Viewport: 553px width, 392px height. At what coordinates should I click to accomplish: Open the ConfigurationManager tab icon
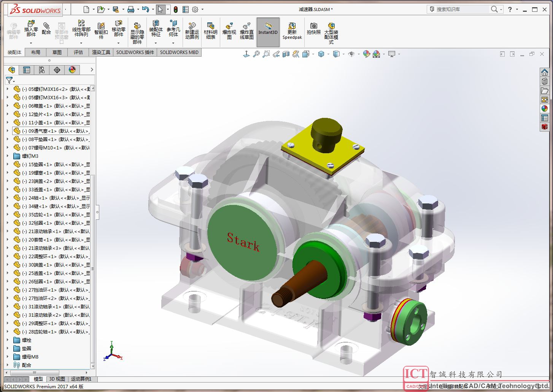point(42,70)
